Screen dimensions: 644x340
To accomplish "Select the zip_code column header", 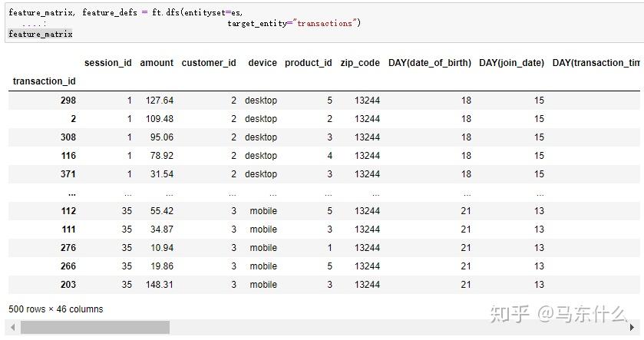I will 360,63.
